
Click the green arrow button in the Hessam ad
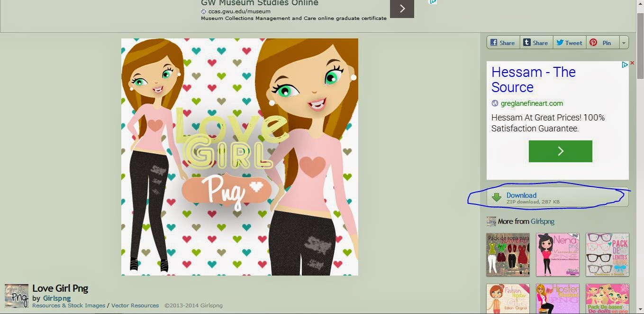[560, 151]
